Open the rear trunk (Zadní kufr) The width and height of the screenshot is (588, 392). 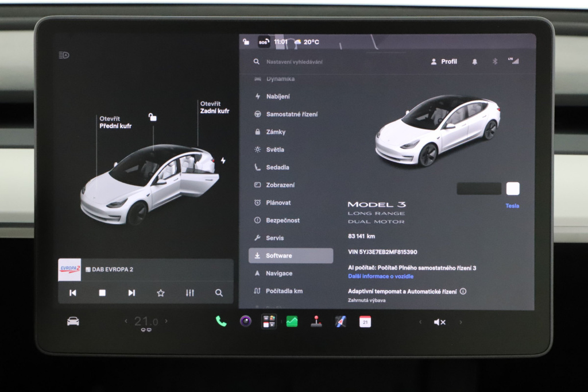click(214, 107)
